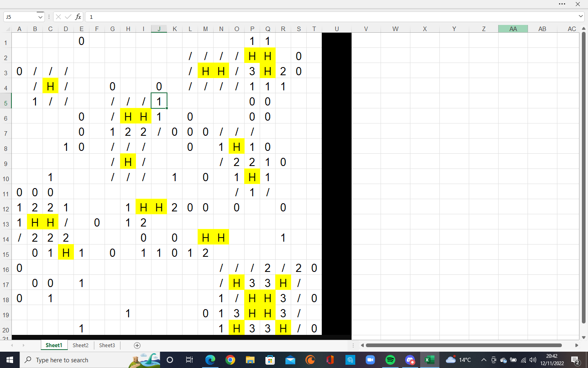Image resolution: width=588 pixels, height=368 pixels.
Task: Click the Windows Start button
Action: (x=10, y=360)
